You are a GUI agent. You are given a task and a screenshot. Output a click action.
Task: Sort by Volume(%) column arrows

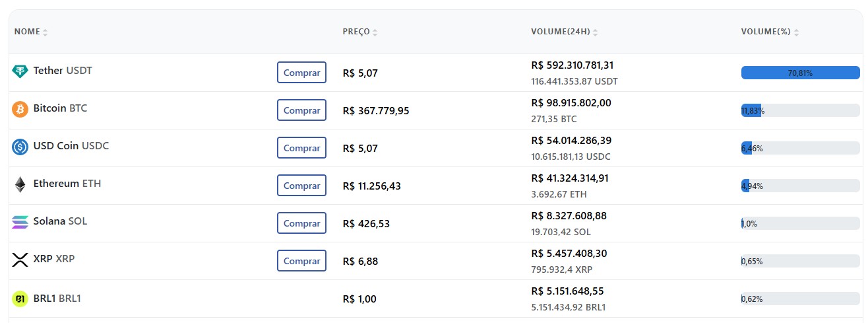797,32
